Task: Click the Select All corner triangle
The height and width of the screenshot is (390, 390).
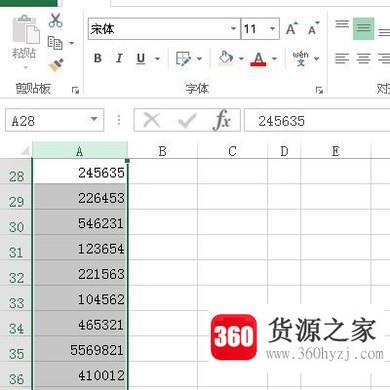Action: (x=24, y=151)
